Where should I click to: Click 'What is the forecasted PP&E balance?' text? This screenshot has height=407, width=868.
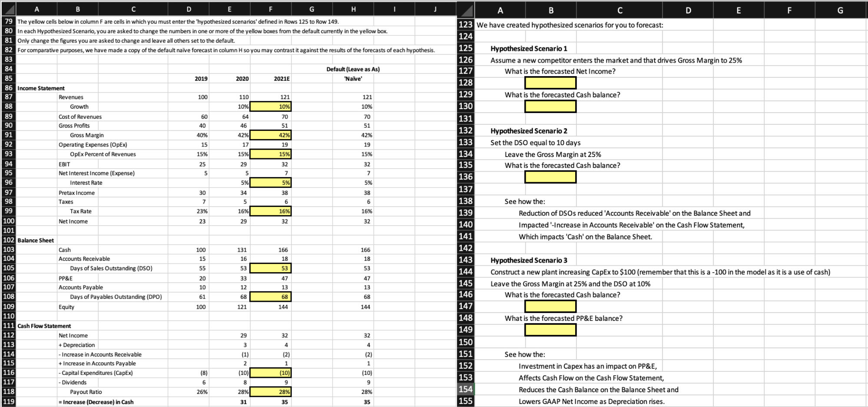563,318
